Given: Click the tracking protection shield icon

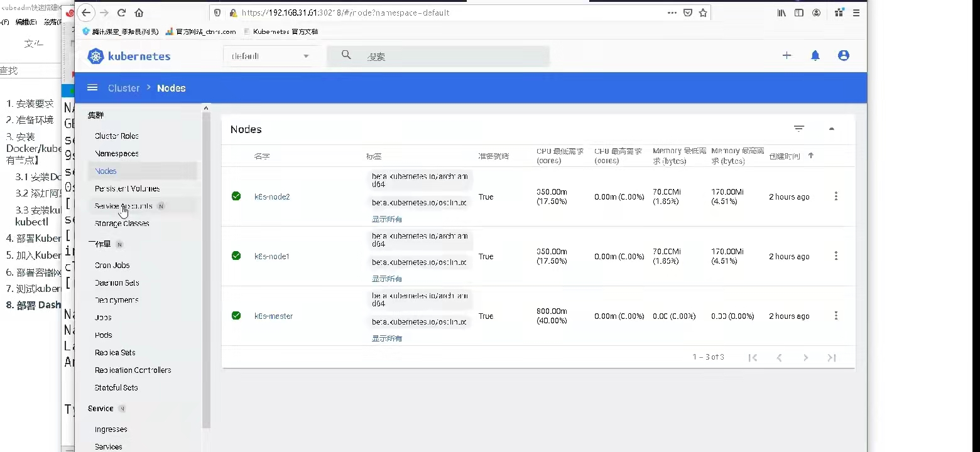Looking at the screenshot, I should (x=217, y=13).
